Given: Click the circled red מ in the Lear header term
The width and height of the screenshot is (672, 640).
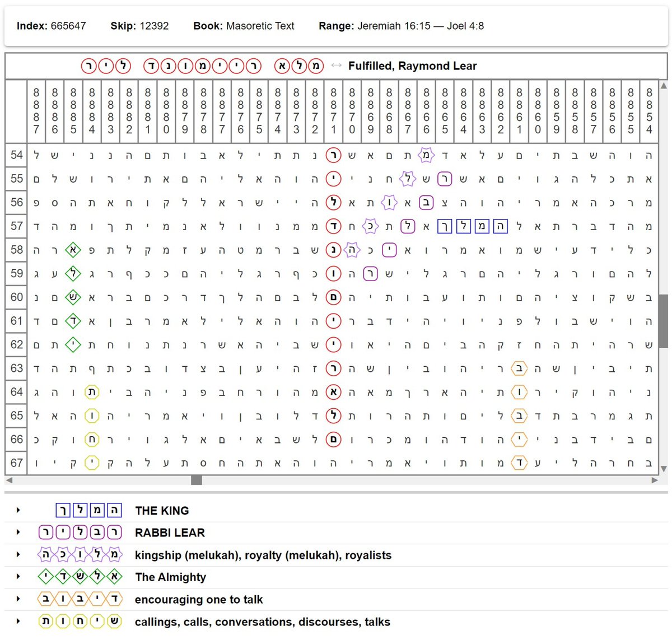Looking at the screenshot, I should 315,66.
